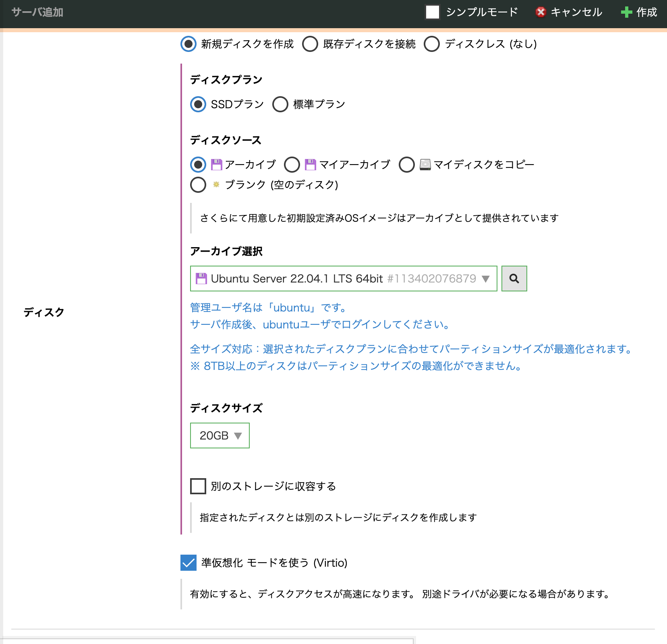This screenshot has height=644, width=667.
Task: Click the green plus 作成 icon
Action: point(626,12)
